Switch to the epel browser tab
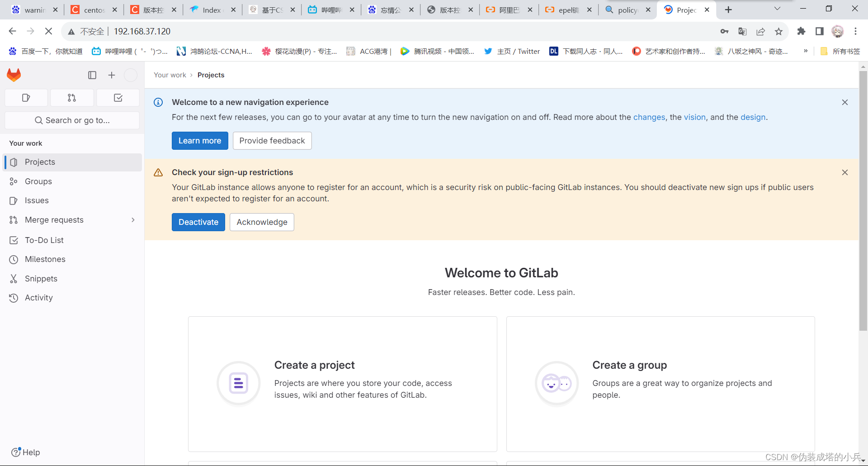 click(569, 10)
